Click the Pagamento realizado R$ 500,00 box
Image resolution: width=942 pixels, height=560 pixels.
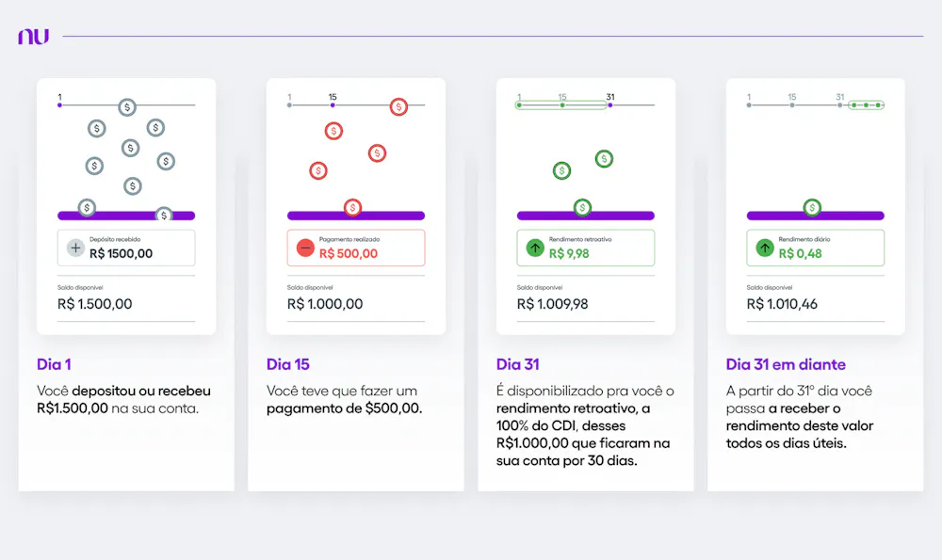pos(356,248)
